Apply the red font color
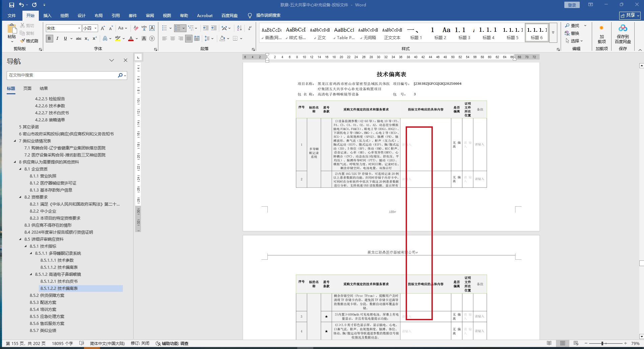Image resolution: width=644 pixels, height=349 pixels. click(131, 38)
